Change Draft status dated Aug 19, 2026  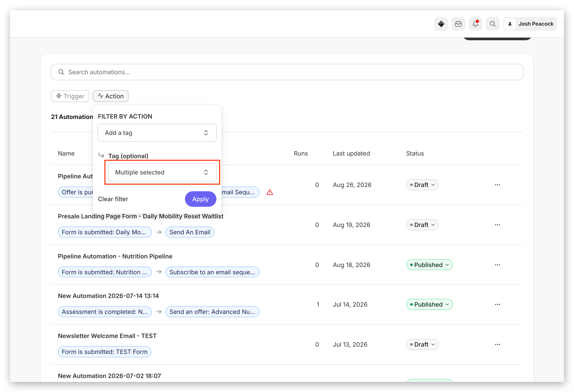(x=422, y=225)
